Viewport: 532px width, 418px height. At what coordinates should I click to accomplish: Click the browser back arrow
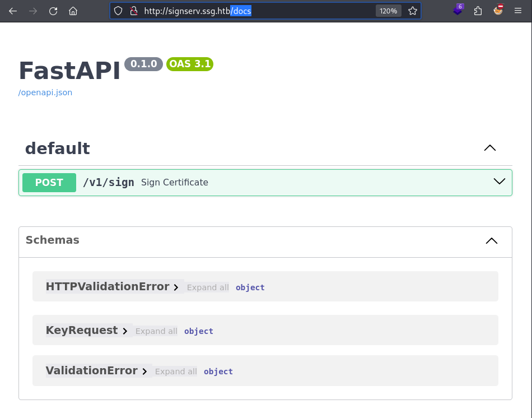click(x=13, y=11)
